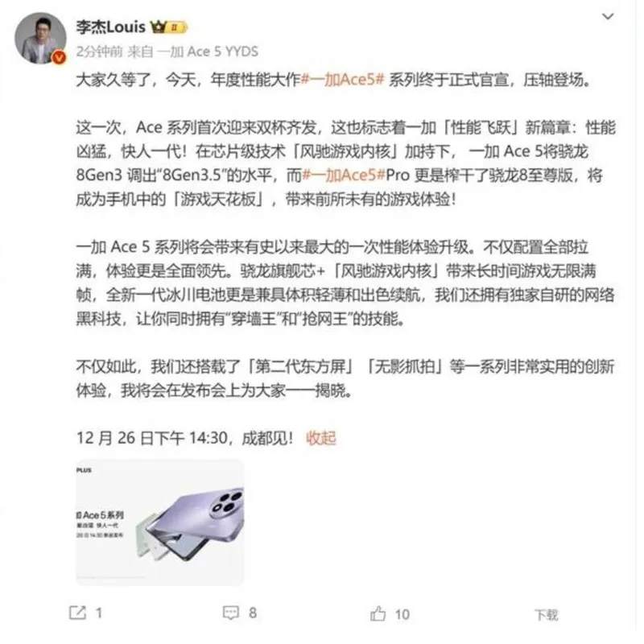Image resolution: width=644 pixels, height=644 pixels.
Task: Open the 李杰Louis username link
Action: pos(111,27)
